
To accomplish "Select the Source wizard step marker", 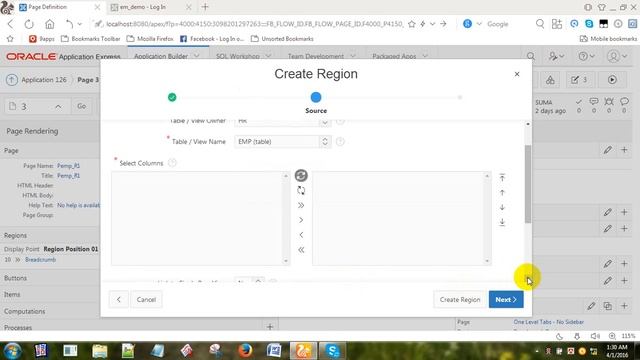I will pos(316,97).
